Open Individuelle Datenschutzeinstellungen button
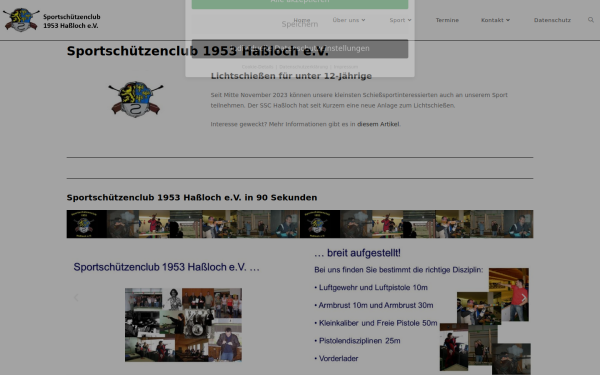 coord(300,49)
